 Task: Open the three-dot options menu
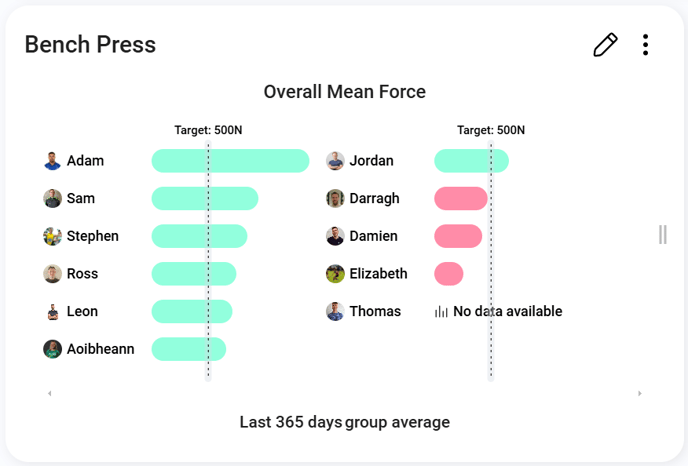point(646,45)
